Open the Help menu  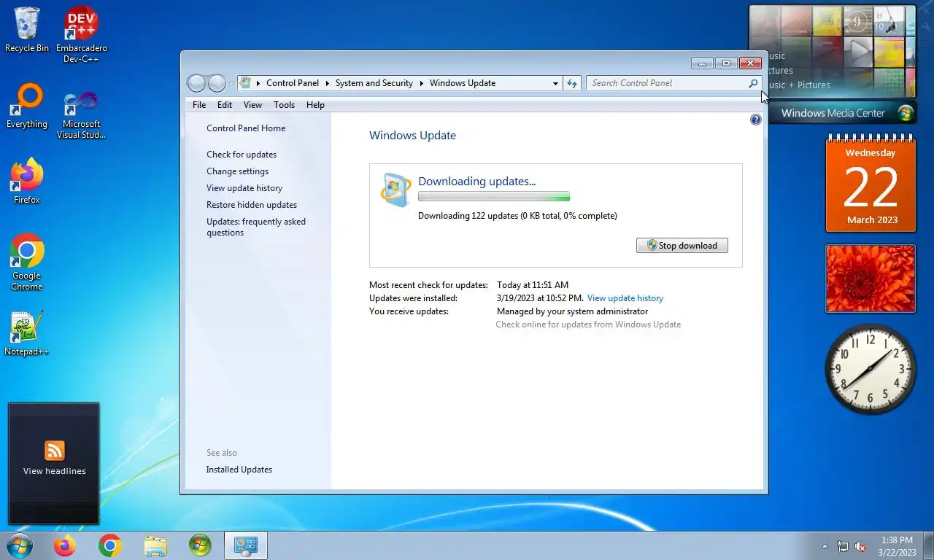tap(315, 105)
